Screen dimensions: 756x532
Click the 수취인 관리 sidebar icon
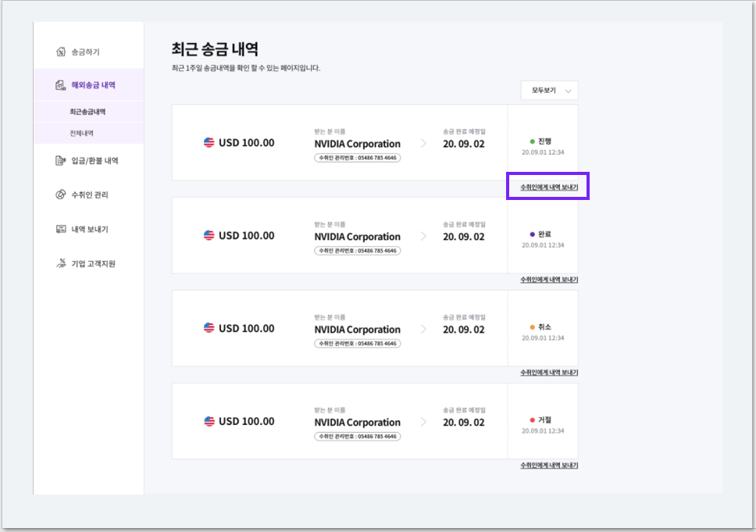tap(60, 195)
